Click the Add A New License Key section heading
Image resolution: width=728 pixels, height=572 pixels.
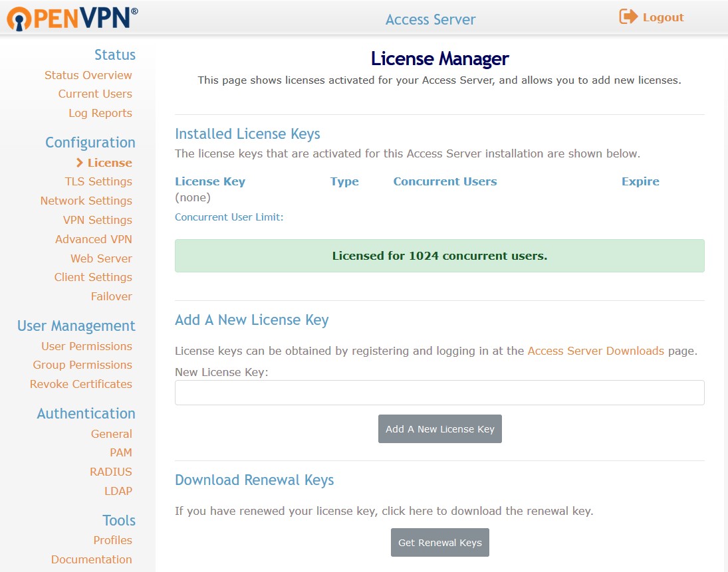pos(252,320)
